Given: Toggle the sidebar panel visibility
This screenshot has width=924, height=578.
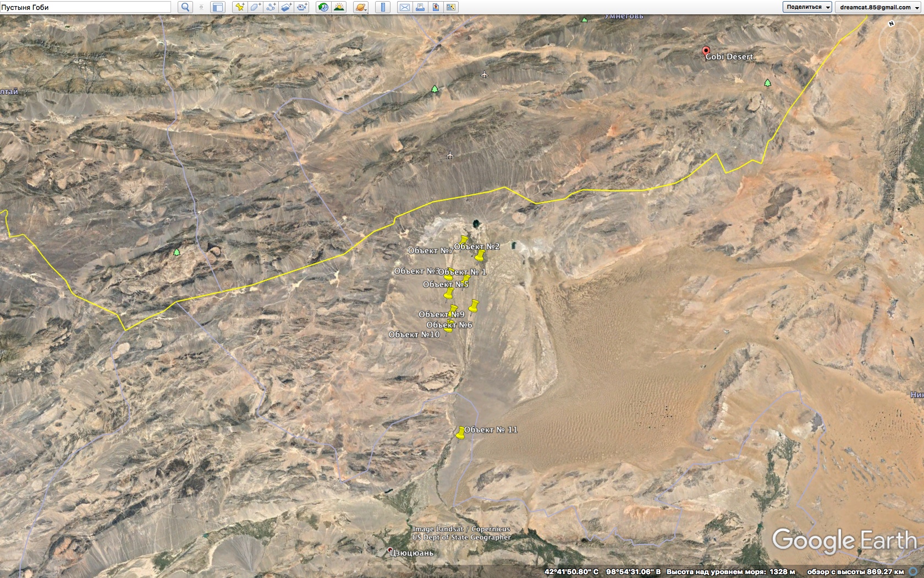Looking at the screenshot, I should (x=218, y=7).
